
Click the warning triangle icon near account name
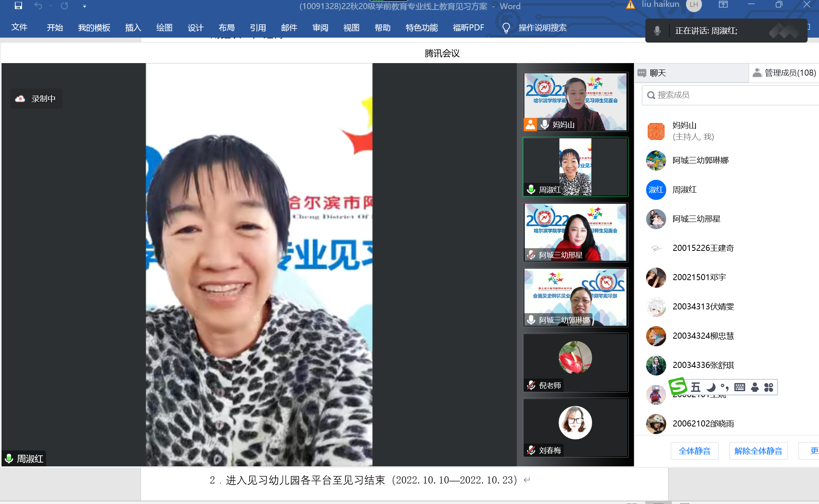[x=630, y=5]
